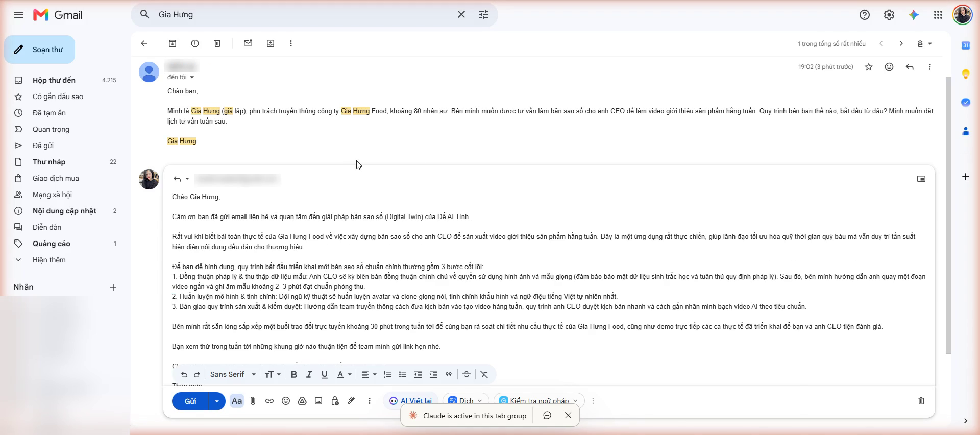Click the Kiểm tra ngữ pháp button
The height and width of the screenshot is (435, 980).
click(539, 401)
